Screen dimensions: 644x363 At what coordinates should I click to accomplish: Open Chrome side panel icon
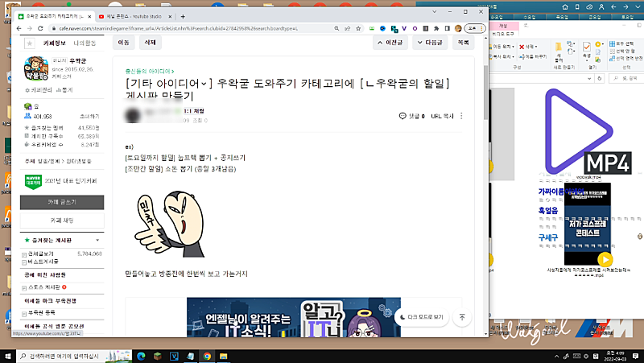click(x=448, y=28)
